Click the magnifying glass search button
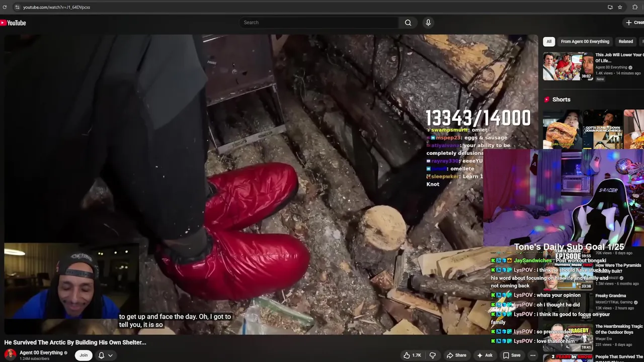This screenshot has height=362, width=644. pos(408,23)
